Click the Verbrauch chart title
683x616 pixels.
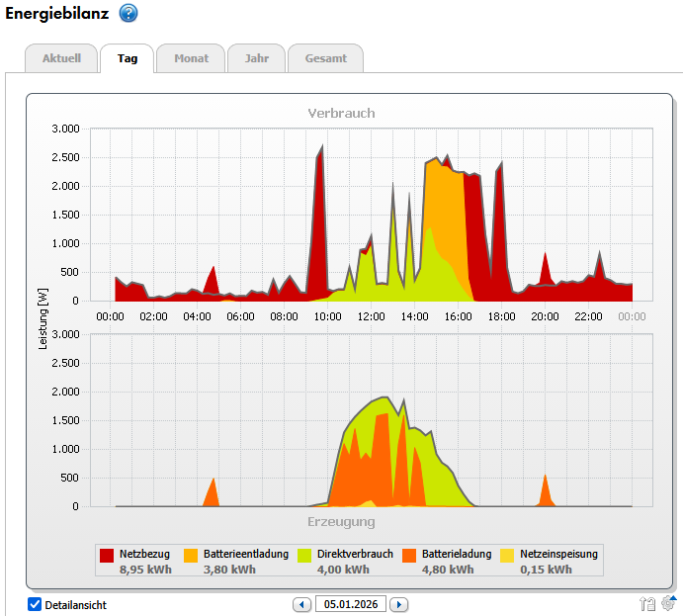coord(341,113)
